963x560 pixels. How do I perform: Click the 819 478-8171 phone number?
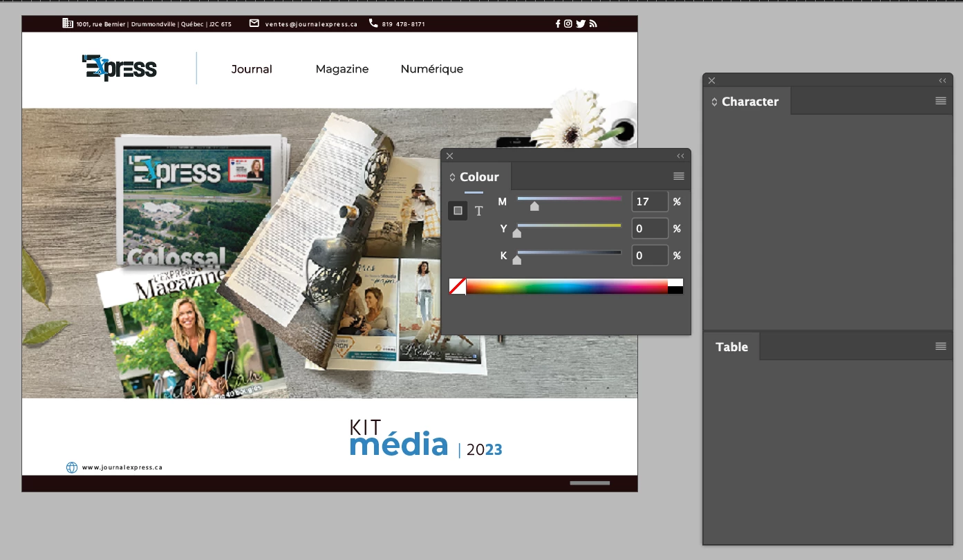point(403,24)
